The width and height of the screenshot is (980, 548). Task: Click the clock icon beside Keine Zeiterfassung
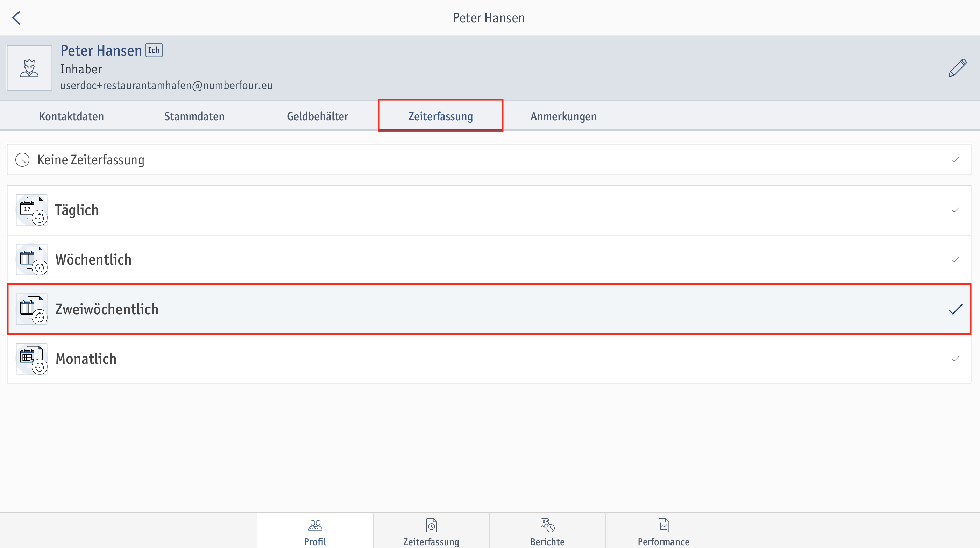pyautogui.click(x=22, y=160)
